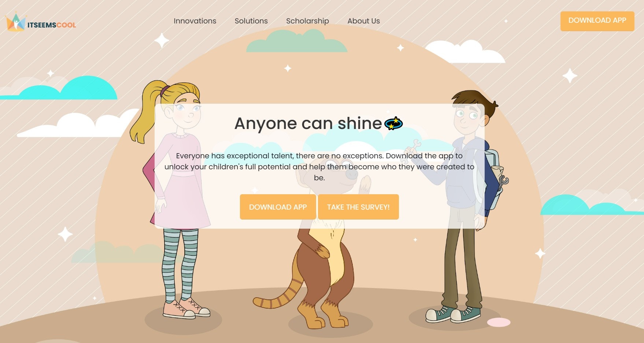Click the TAKE THE SURVEY! button
The height and width of the screenshot is (343, 644).
point(358,207)
